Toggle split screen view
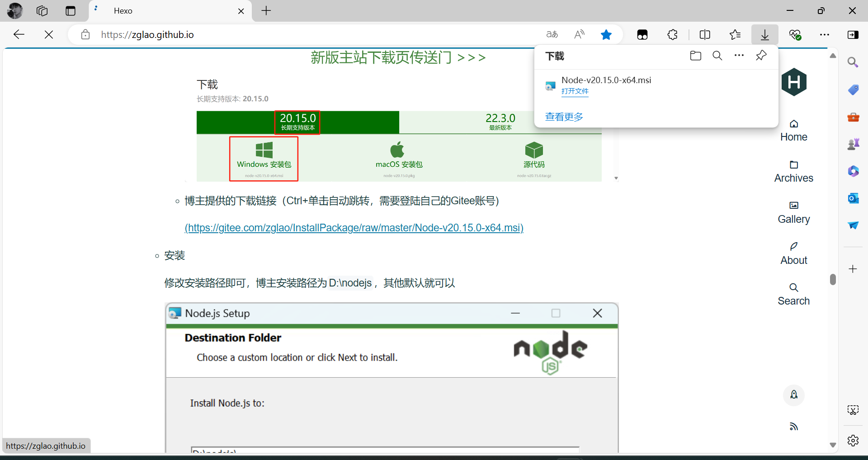868x460 pixels. pyautogui.click(x=705, y=34)
